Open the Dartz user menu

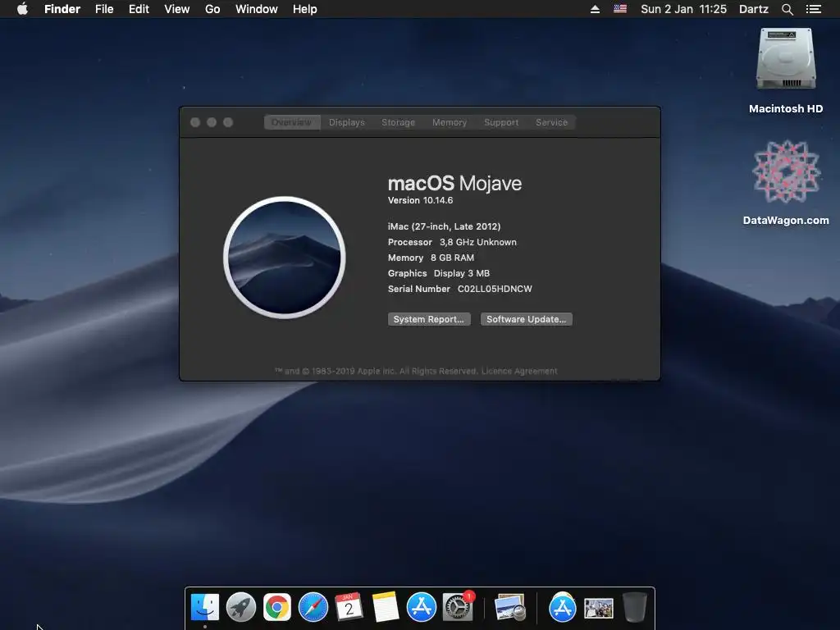tap(754, 9)
